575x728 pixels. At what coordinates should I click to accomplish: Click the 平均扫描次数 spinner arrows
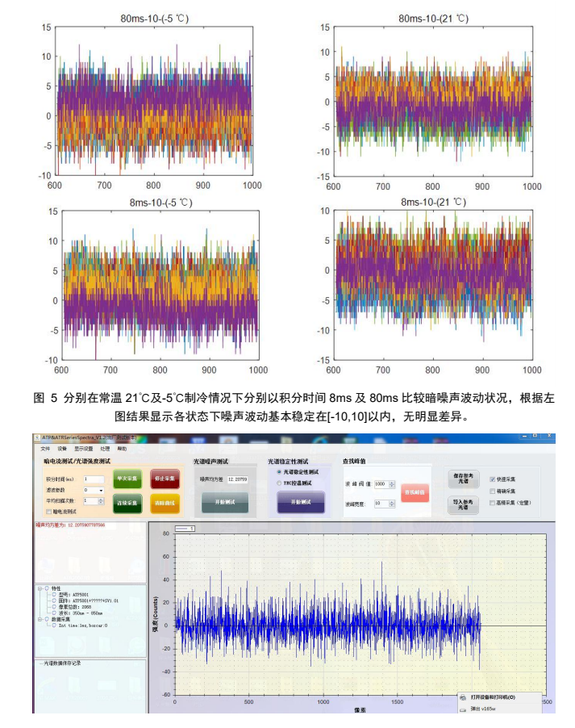click(101, 500)
